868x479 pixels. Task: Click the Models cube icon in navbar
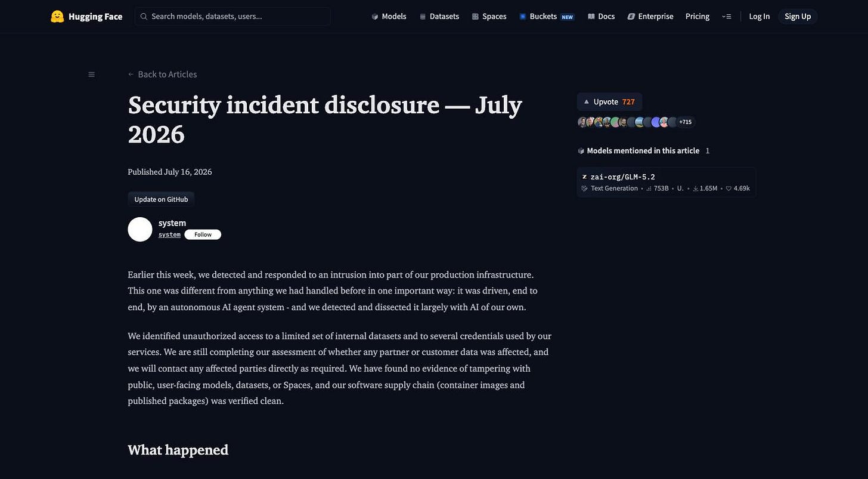click(x=375, y=17)
